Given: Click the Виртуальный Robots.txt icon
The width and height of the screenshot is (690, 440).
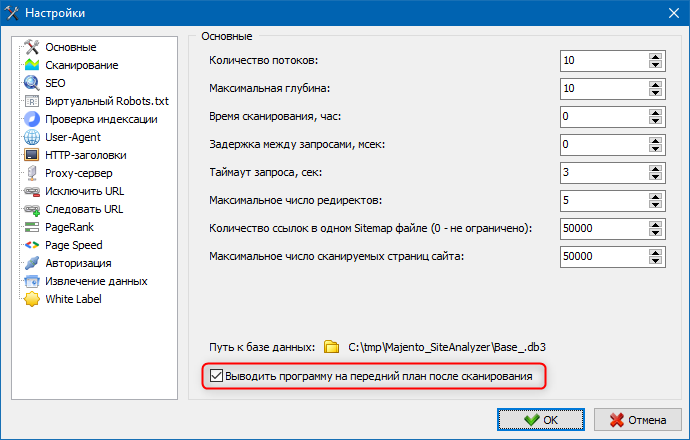Looking at the screenshot, I should click(32, 101).
